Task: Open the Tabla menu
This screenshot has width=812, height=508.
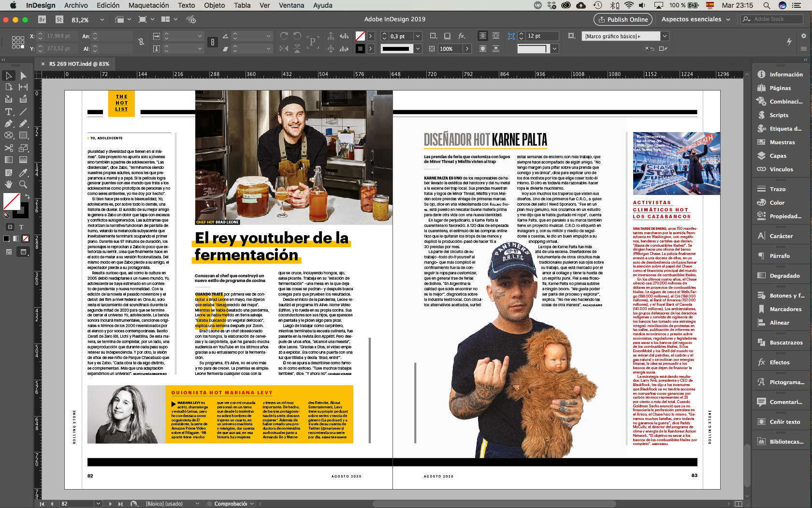Action: pos(242,5)
